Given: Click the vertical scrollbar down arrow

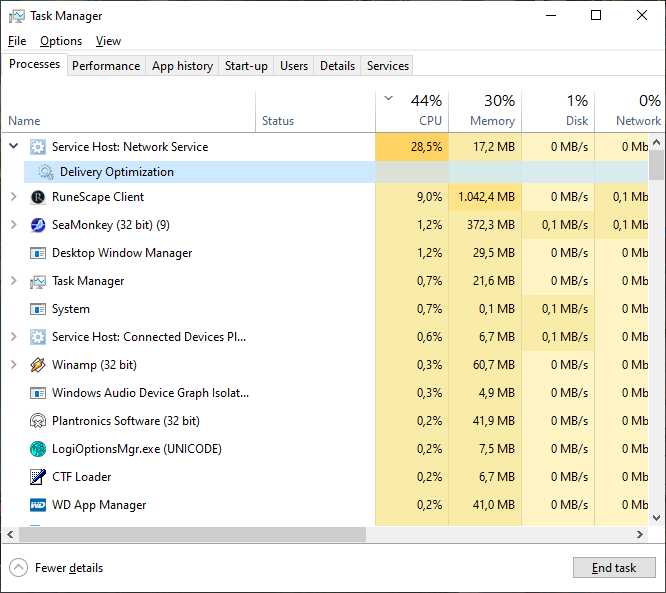Looking at the screenshot, I should (657, 518).
